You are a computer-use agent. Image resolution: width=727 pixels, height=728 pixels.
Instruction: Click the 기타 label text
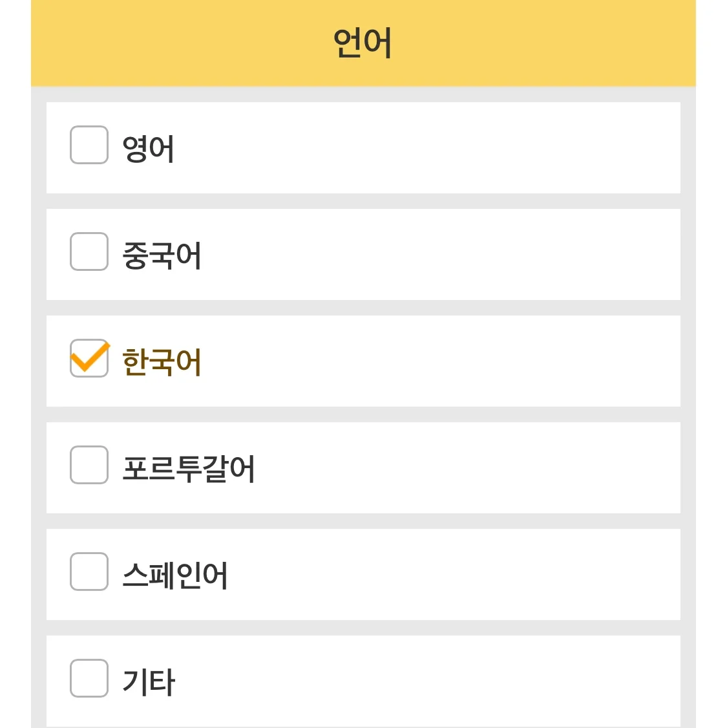click(x=149, y=681)
